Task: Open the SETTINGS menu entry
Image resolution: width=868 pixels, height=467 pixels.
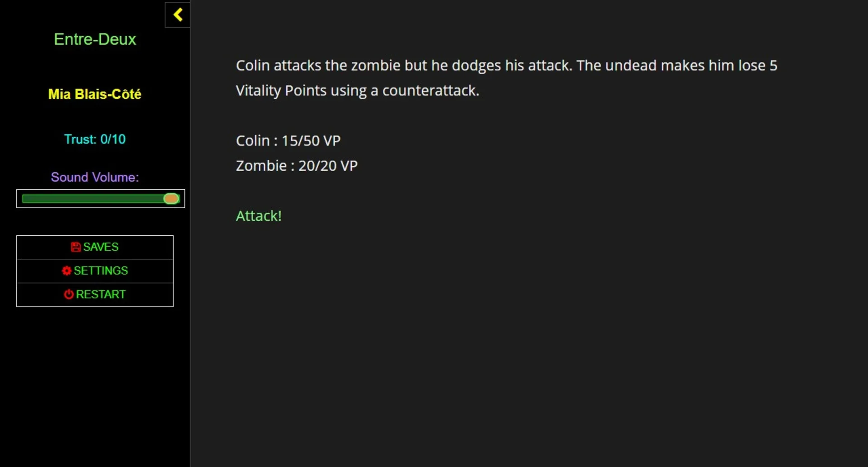Action: coord(101,271)
